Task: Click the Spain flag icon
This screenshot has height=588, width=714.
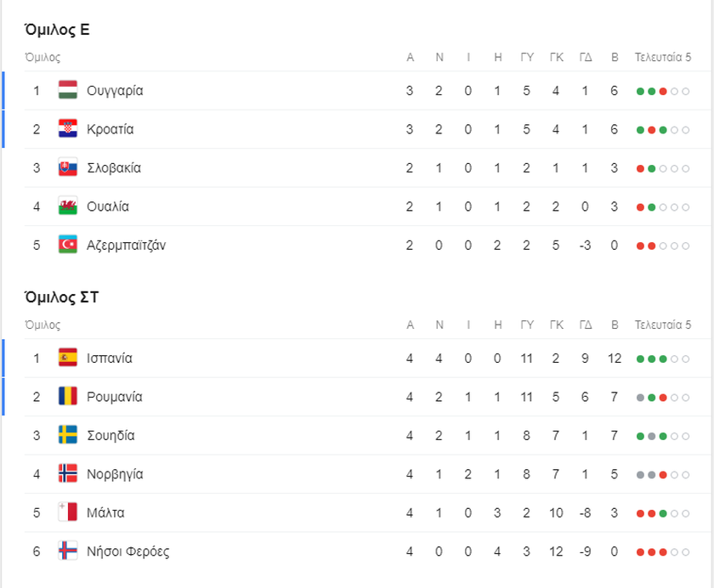Action: (x=68, y=358)
